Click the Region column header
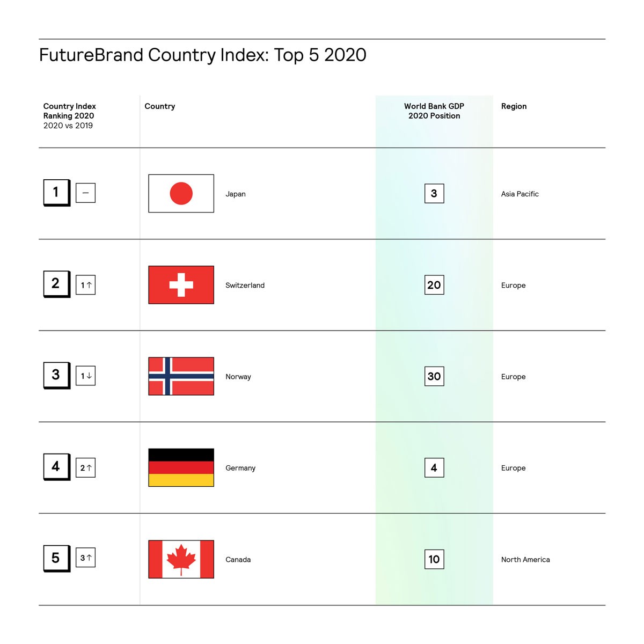Image resolution: width=644 pixels, height=644 pixels. [x=514, y=106]
